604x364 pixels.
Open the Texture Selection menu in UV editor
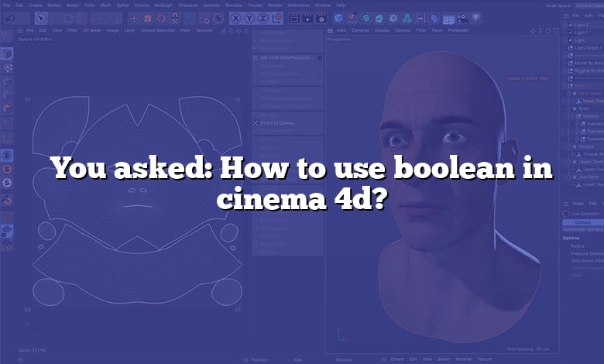(156, 30)
